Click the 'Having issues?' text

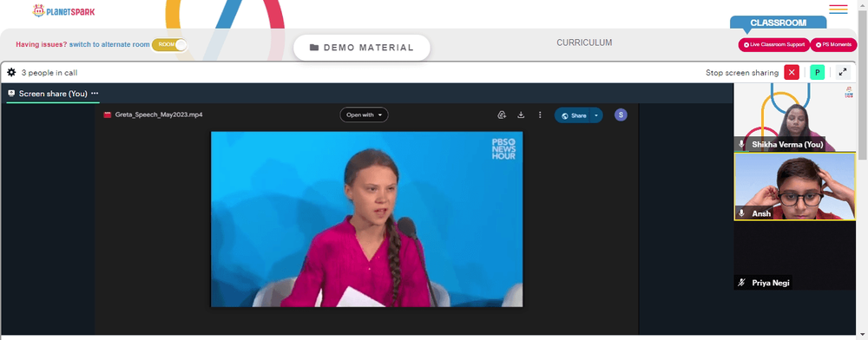tap(42, 45)
